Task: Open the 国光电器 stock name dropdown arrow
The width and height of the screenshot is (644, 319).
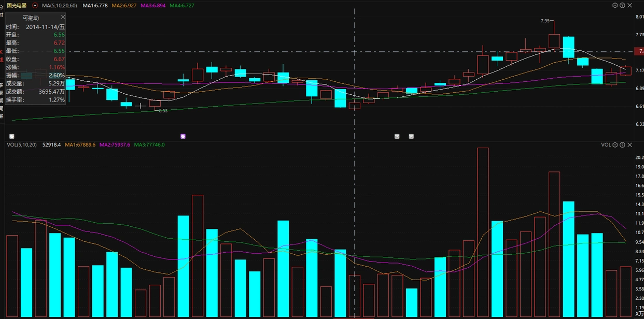Action: [x=35, y=5]
